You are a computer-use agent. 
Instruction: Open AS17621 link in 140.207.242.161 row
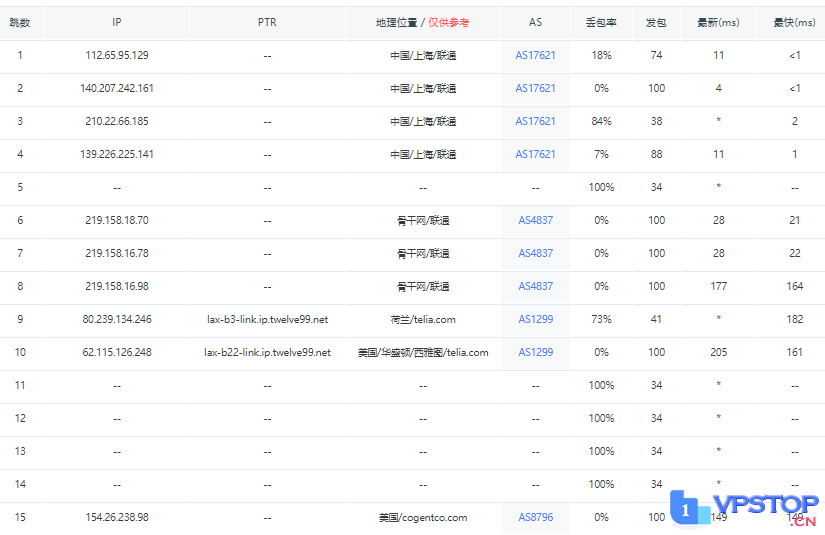(535, 89)
